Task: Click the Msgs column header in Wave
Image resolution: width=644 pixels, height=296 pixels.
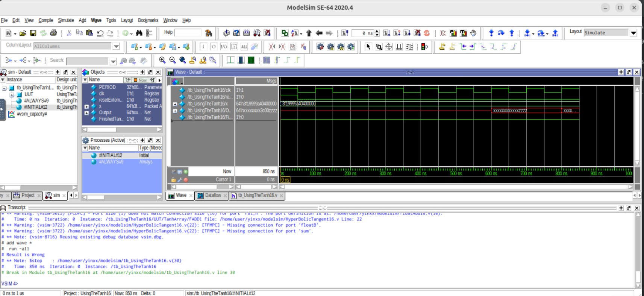Action: pos(256,81)
